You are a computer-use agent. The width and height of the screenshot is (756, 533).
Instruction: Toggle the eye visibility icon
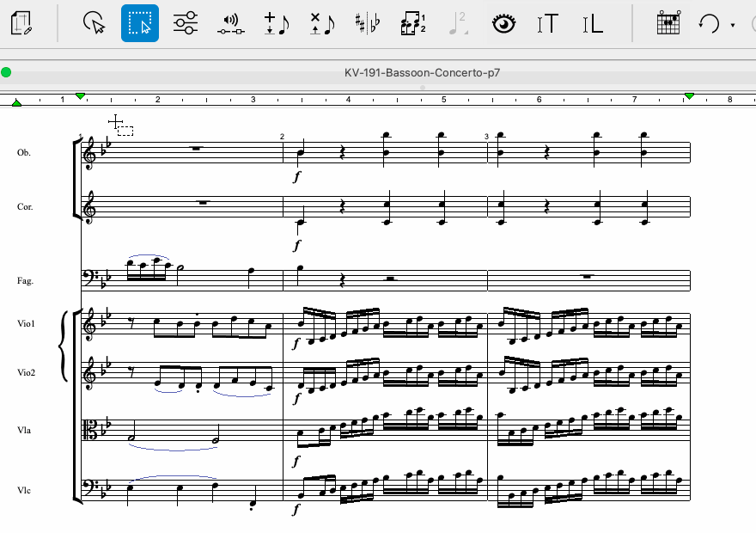[x=503, y=23]
